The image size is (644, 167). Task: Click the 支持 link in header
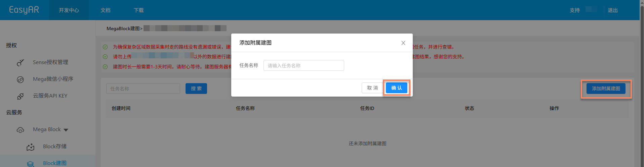pyautogui.click(x=574, y=10)
